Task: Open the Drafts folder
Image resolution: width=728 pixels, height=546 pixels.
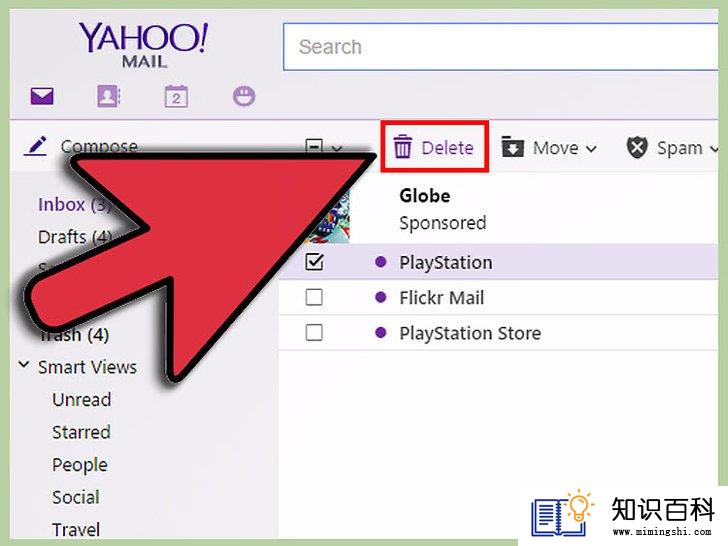Action: [x=75, y=237]
